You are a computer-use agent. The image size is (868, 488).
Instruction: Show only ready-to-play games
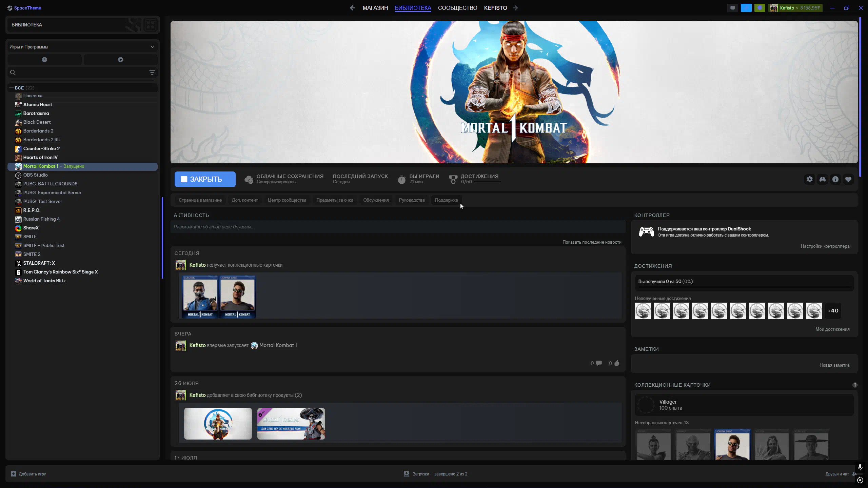(x=120, y=60)
